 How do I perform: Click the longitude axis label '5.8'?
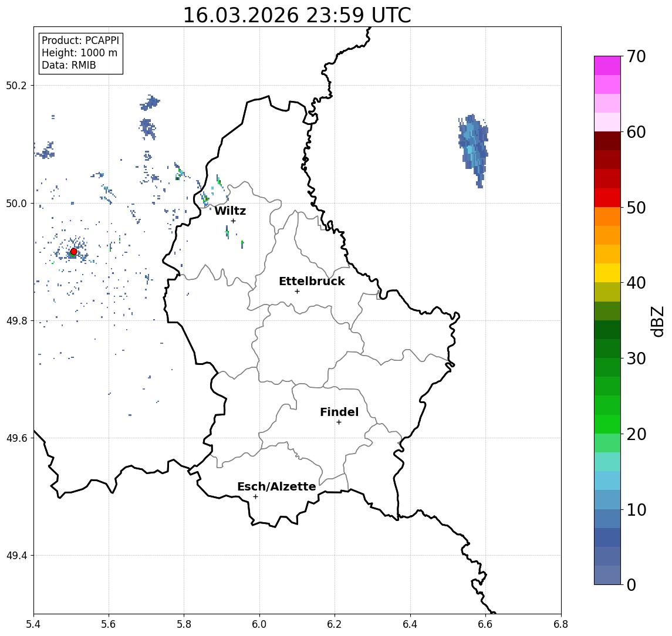point(184,624)
